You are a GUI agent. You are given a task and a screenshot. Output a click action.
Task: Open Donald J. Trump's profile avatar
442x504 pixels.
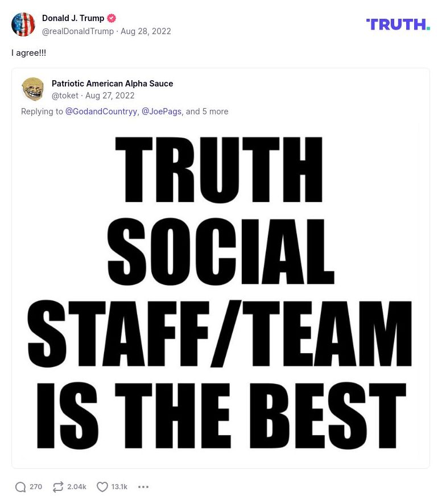pyautogui.click(x=23, y=24)
